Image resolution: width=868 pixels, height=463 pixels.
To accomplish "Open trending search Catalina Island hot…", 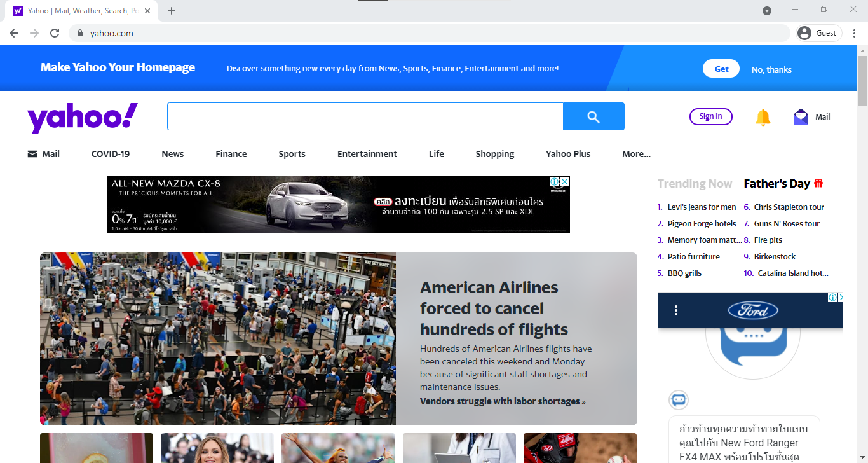I will 793,273.
